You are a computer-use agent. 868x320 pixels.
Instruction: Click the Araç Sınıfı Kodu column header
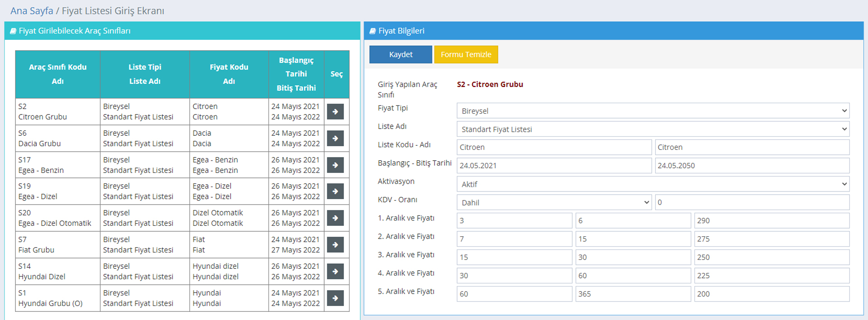pyautogui.click(x=58, y=74)
